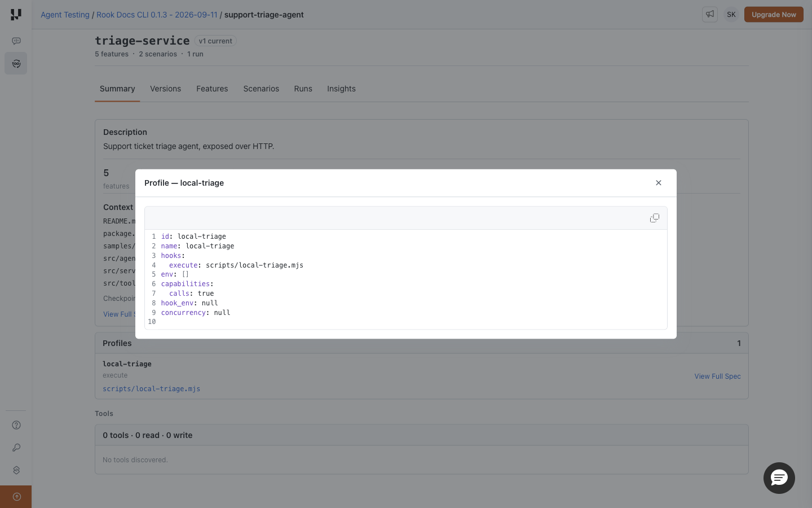Click the triage-service heading
The image size is (812, 508).
[x=142, y=41]
